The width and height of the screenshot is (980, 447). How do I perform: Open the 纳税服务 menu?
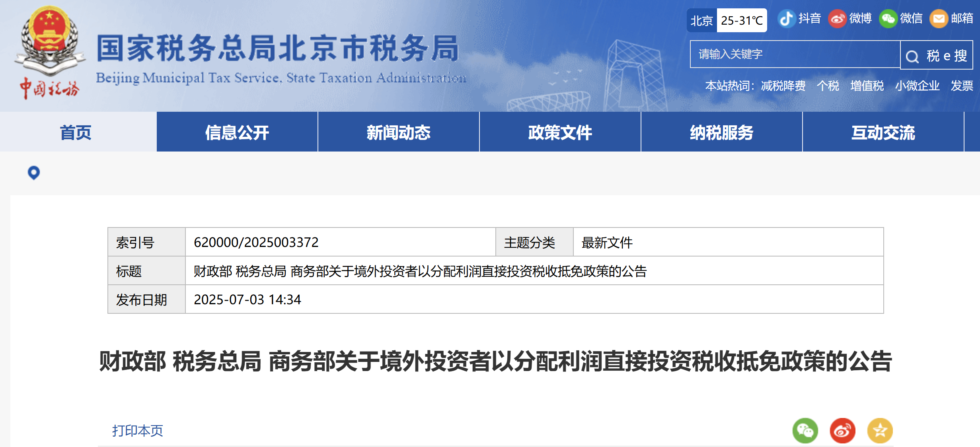click(x=722, y=132)
